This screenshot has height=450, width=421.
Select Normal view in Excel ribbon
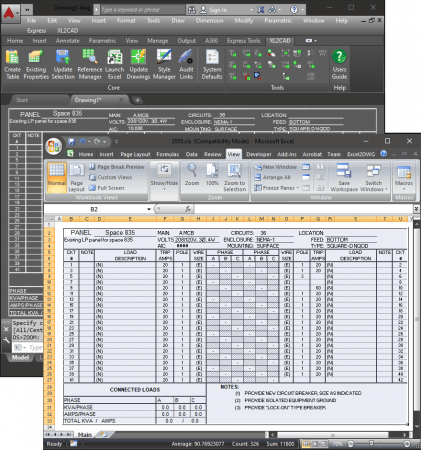pos(56,177)
